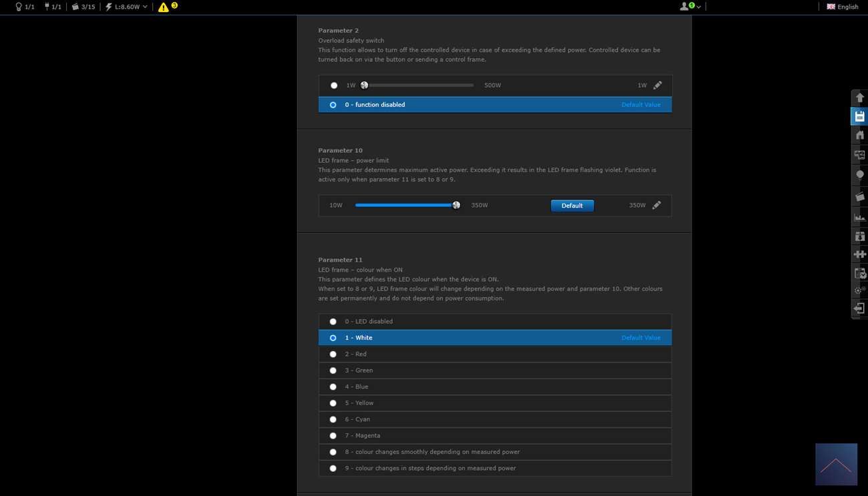Select the 1W–500W overload radio button
The width and height of the screenshot is (868, 496).
pyautogui.click(x=334, y=85)
